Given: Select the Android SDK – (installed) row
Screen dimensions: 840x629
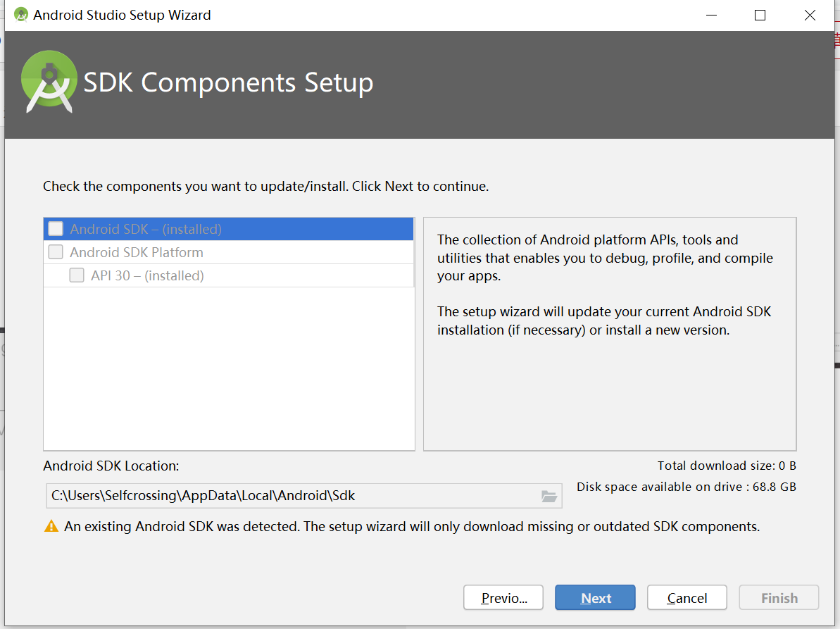Looking at the screenshot, I should pos(211,229).
